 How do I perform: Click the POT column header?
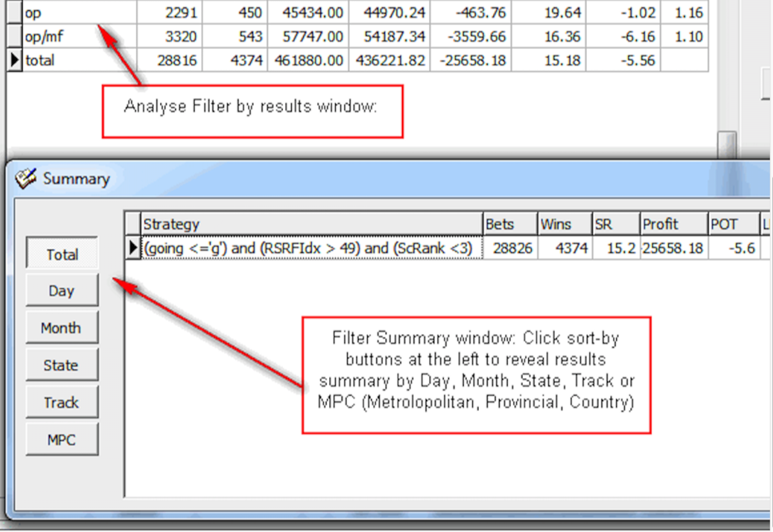click(733, 224)
